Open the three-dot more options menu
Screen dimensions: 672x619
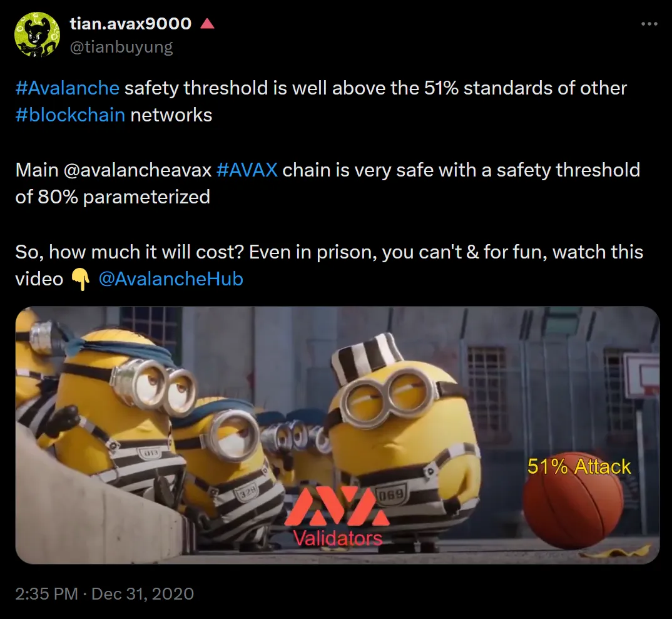click(649, 24)
